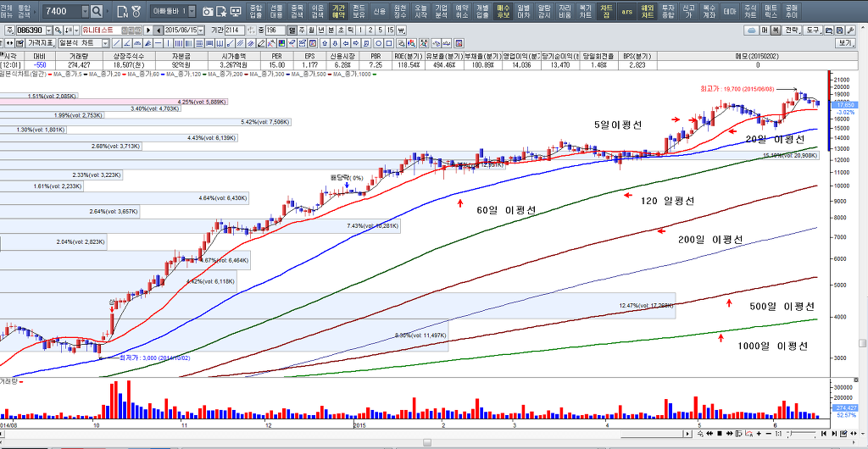Click the right arrow marker tool
868x449 pixels.
356,42
